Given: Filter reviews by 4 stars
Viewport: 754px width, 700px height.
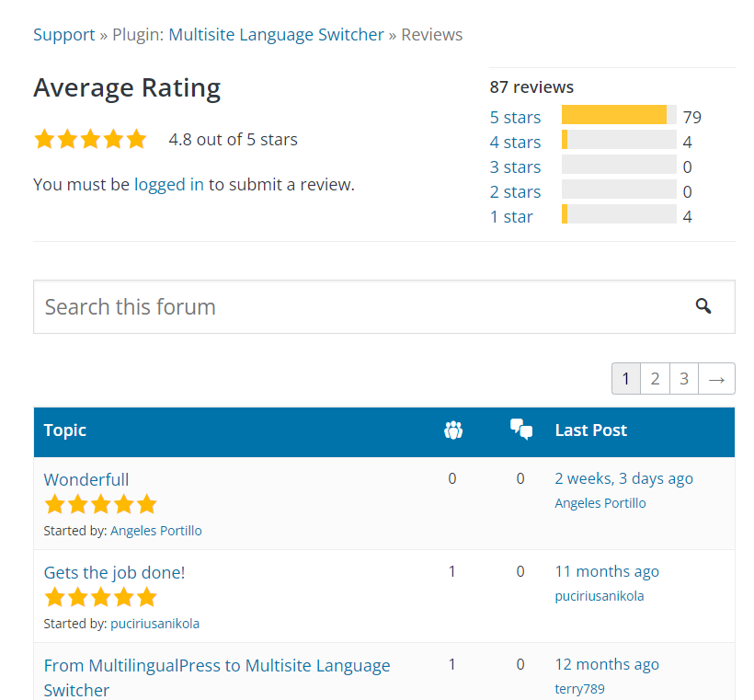Looking at the screenshot, I should click(515, 143).
